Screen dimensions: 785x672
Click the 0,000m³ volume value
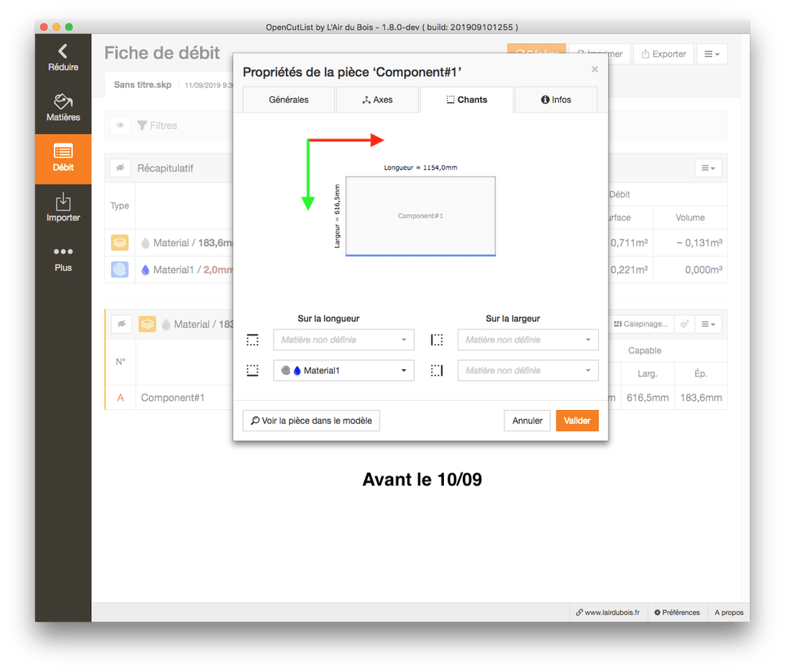704,270
